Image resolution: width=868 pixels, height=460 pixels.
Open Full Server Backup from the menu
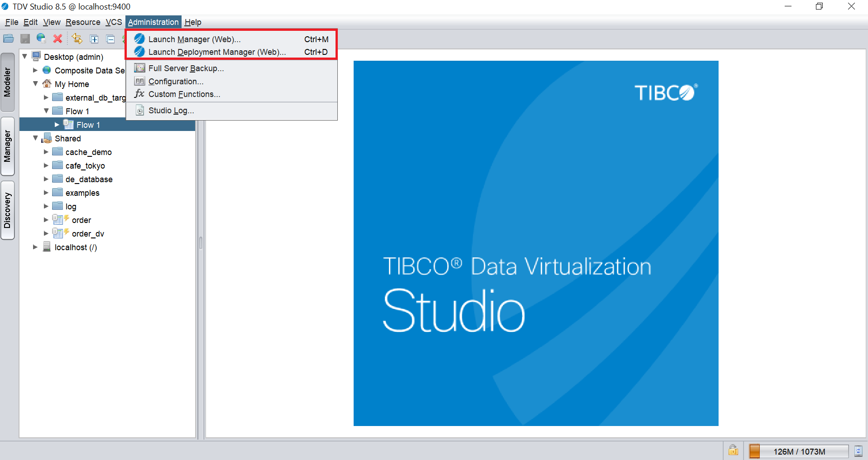click(x=186, y=68)
